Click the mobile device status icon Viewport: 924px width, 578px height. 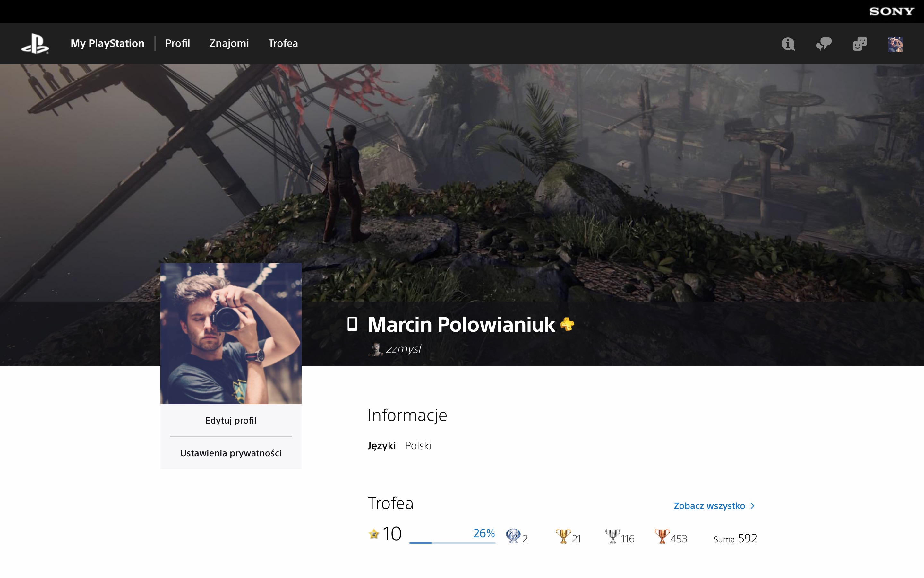tap(352, 324)
